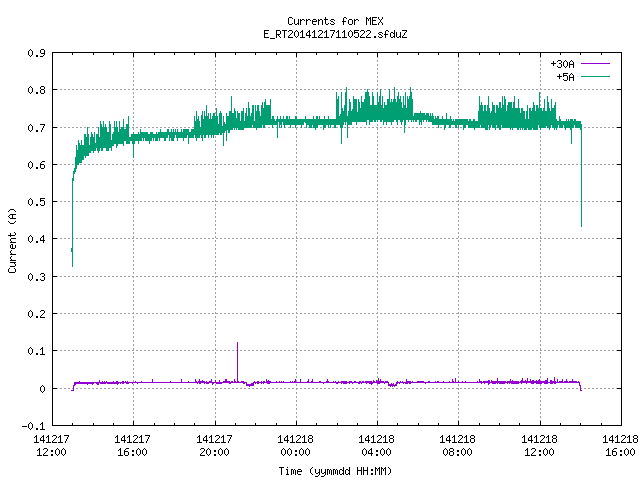Click the x-axis tick "141218 04:00"

[x=376, y=445]
